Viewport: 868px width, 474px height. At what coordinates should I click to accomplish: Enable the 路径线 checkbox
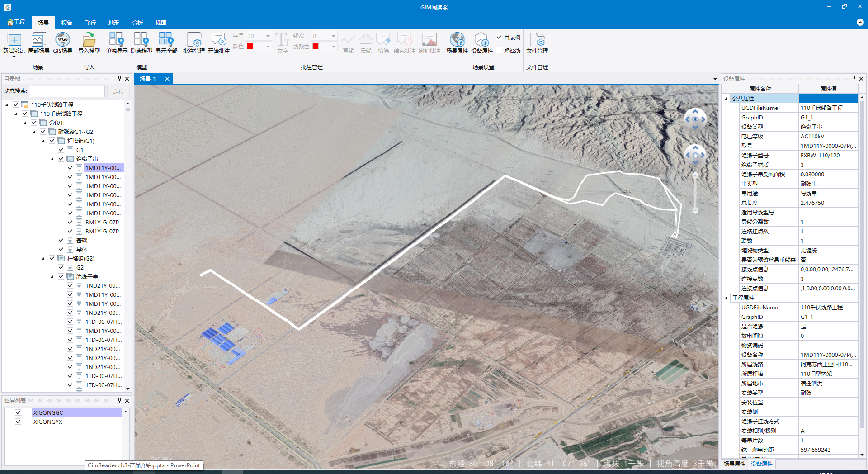[499, 50]
